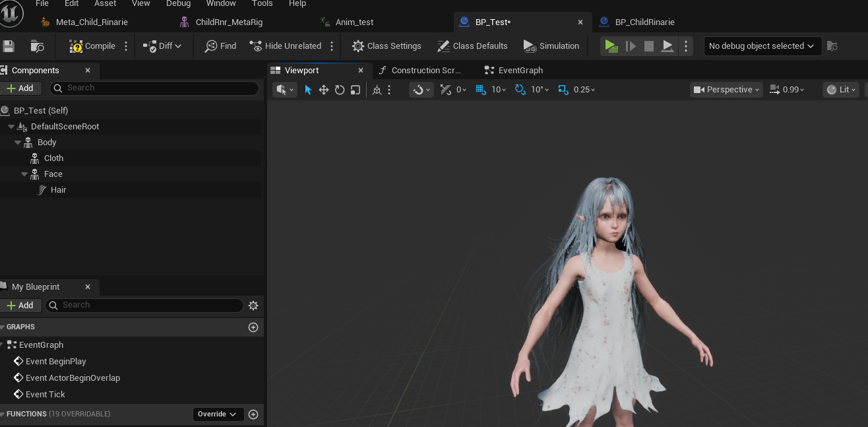Select the Move transform tool in viewport
Screen dimensions: 868x427
(323, 89)
